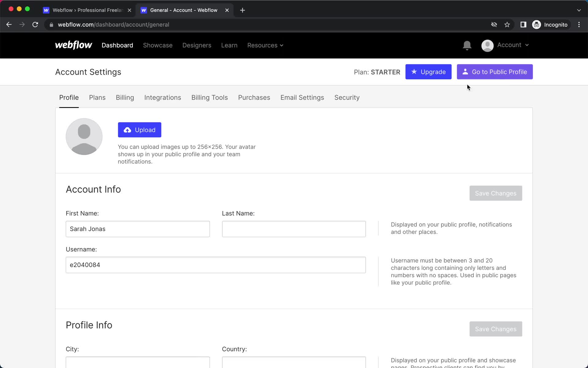The width and height of the screenshot is (588, 368).
Task: Click the site lock icon in address bar
Action: tap(51, 25)
